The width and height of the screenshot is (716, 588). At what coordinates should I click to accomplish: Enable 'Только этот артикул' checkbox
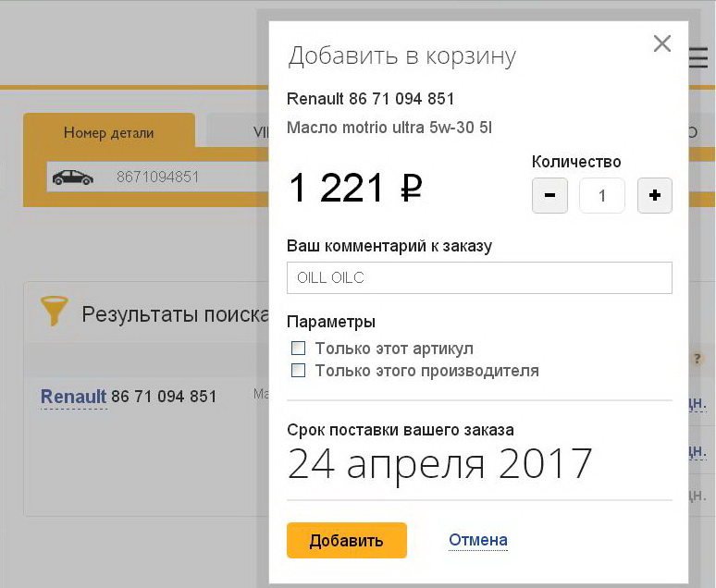[x=298, y=348]
